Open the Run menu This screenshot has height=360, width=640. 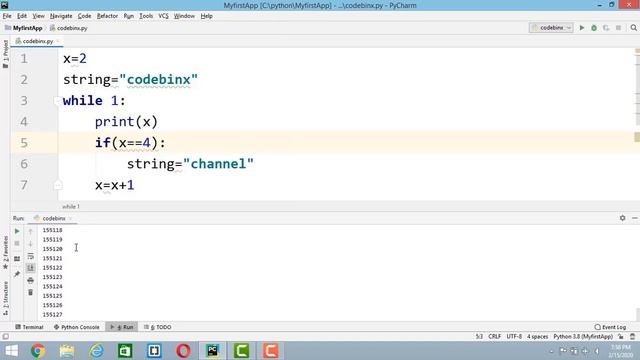(x=129, y=16)
